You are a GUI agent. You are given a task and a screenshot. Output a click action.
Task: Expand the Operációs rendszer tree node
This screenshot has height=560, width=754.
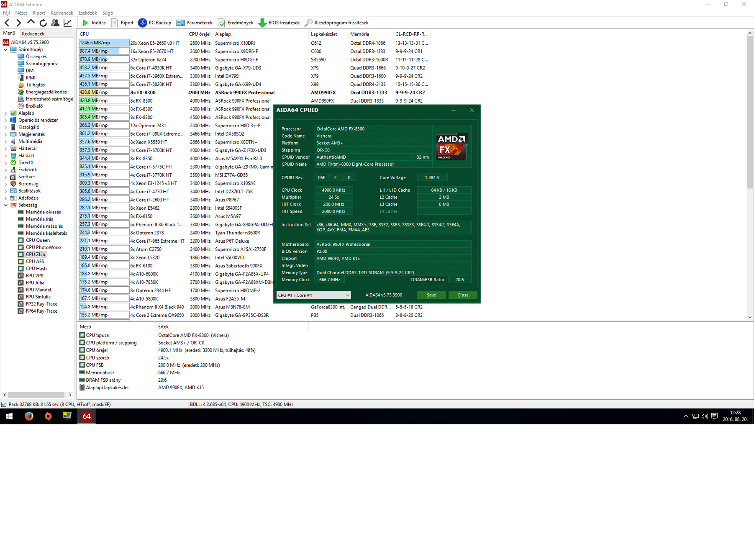(x=5, y=120)
